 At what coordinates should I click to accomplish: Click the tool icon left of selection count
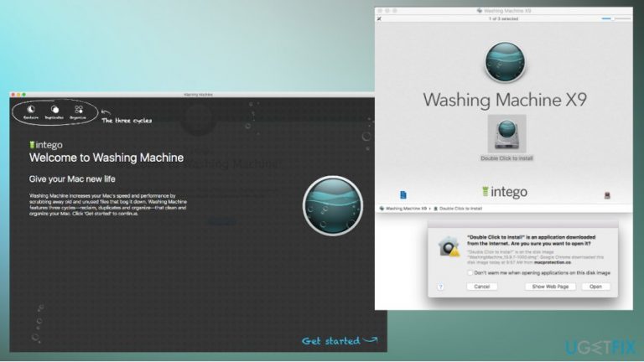(x=379, y=19)
